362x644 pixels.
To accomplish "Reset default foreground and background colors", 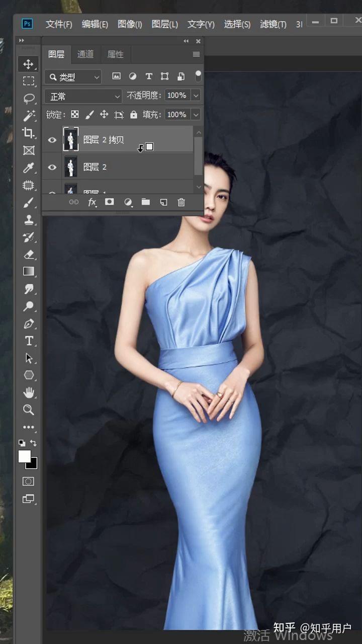I will pyautogui.click(x=22, y=443).
